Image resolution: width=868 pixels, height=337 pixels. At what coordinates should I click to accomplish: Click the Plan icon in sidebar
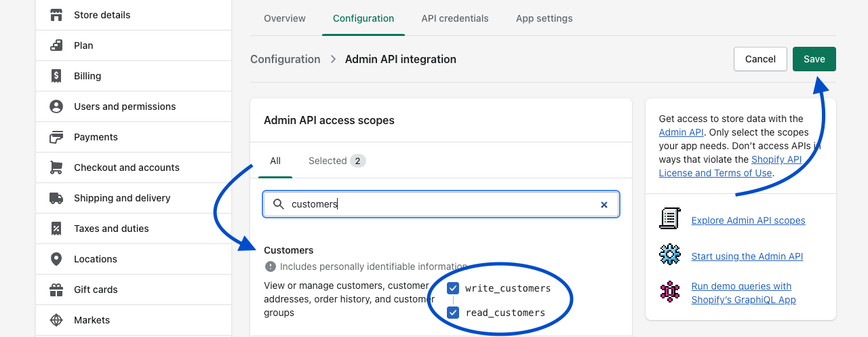56,45
